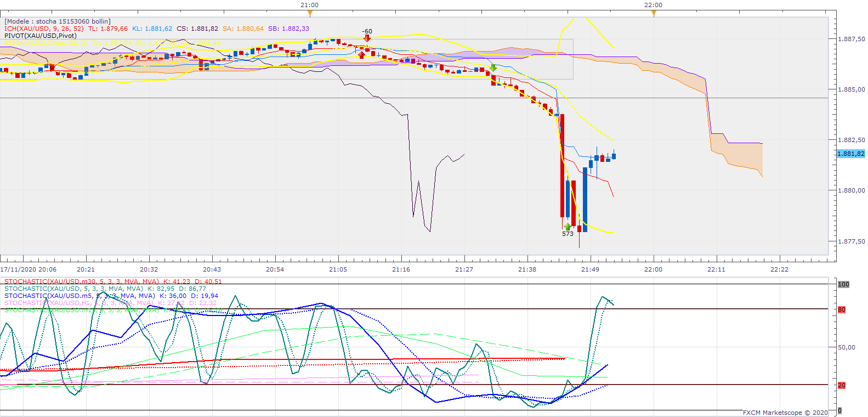Click the stochastic level 80 label
Viewport: 868px width, 417px height.
coord(842,309)
